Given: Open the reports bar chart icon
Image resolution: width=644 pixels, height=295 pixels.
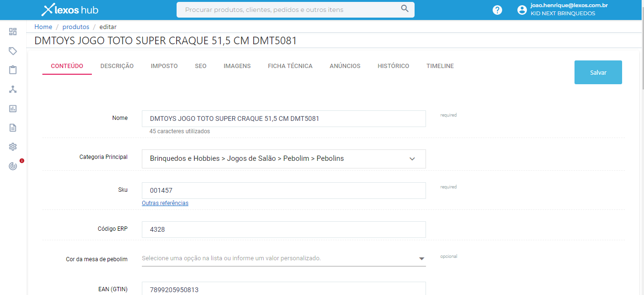Looking at the screenshot, I should pyautogui.click(x=12, y=108).
